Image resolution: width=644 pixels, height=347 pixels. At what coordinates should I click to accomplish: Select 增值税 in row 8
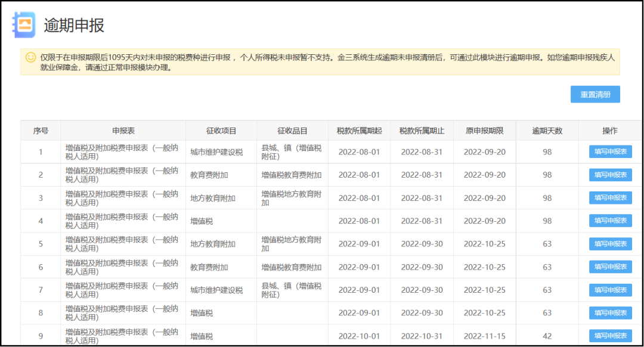202,314
